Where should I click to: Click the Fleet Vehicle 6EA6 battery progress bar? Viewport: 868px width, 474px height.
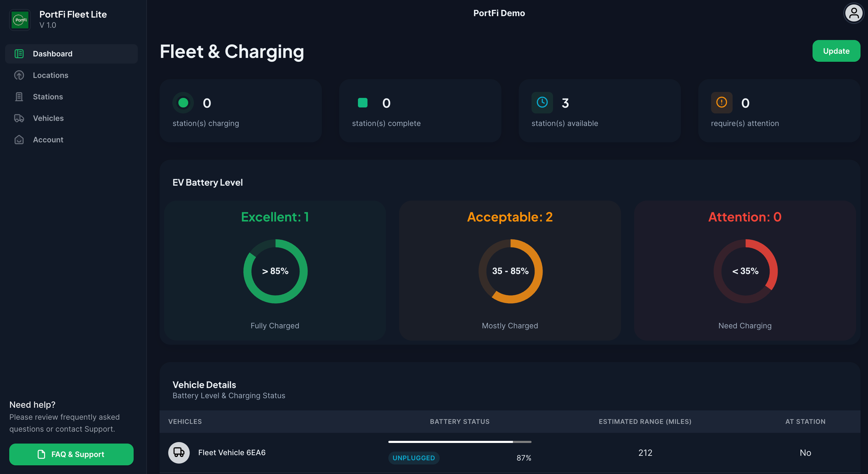(x=460, y=442)
